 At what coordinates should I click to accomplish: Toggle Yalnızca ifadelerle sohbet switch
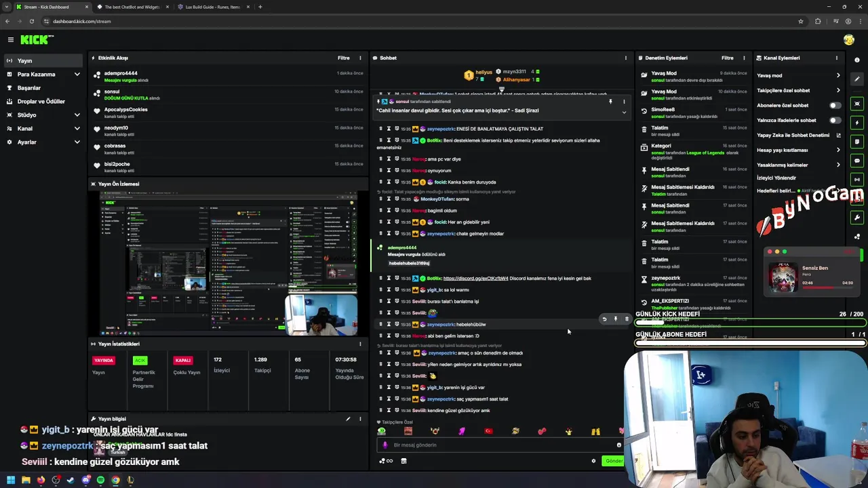(835, 120)
